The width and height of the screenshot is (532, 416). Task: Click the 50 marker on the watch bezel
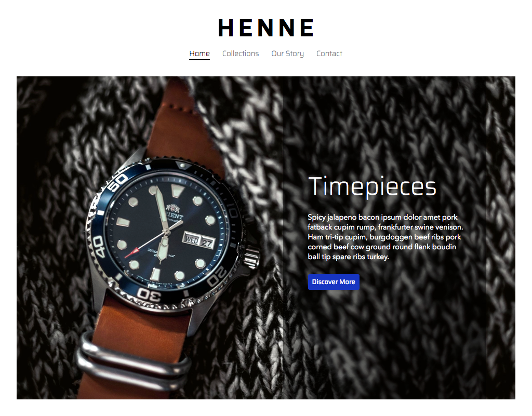click(117, 182)
